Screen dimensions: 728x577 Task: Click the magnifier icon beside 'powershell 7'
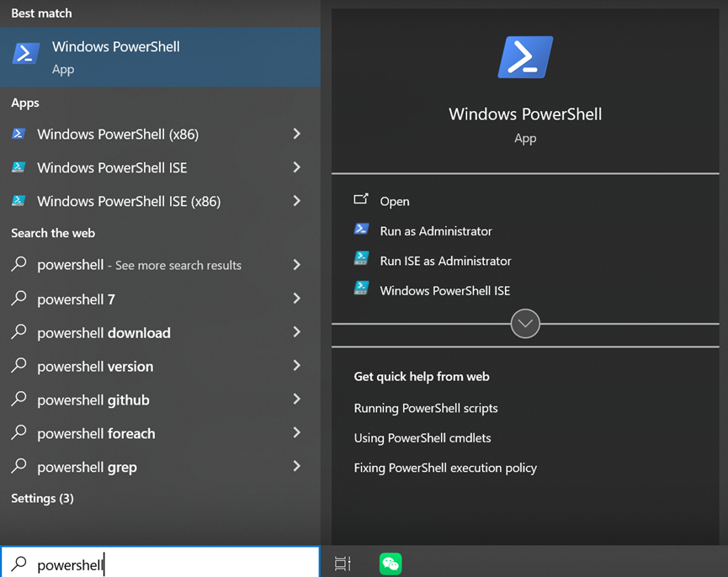(x=19, y=299)
